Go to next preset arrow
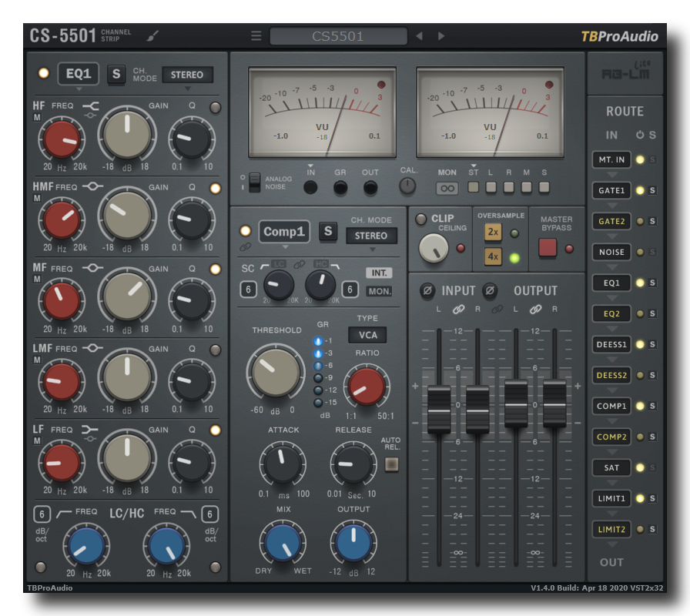The width and height of the screenshot is (690, 616). (441, 36)
